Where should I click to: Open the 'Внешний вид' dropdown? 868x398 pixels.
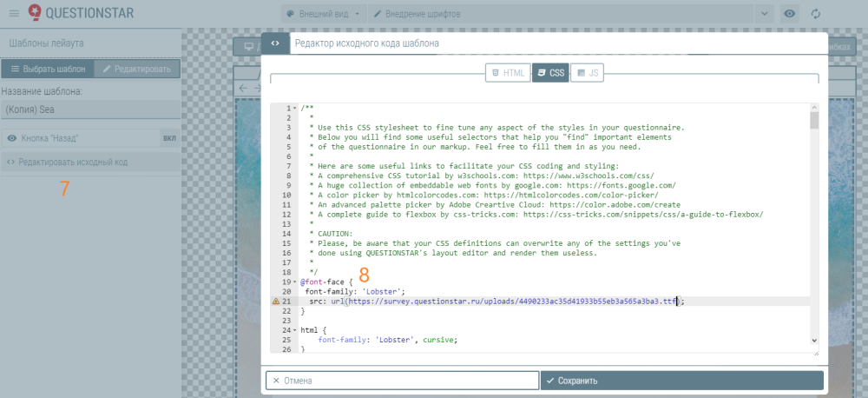click(x=323, y=14)
